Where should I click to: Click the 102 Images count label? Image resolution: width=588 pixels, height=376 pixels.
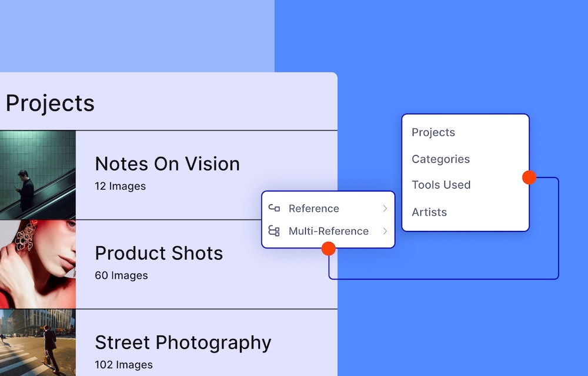tap(123, 365)
